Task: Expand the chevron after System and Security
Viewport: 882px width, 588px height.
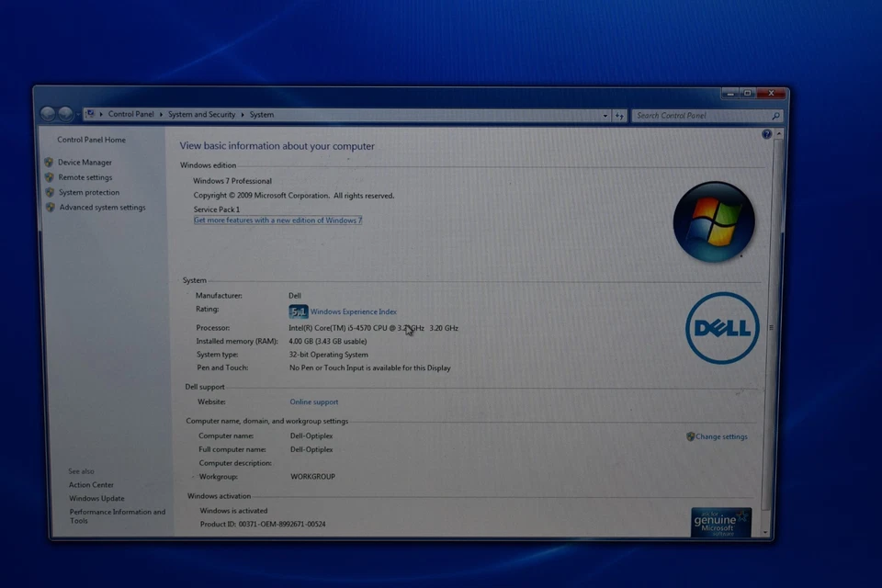Action: coord(244,114)
